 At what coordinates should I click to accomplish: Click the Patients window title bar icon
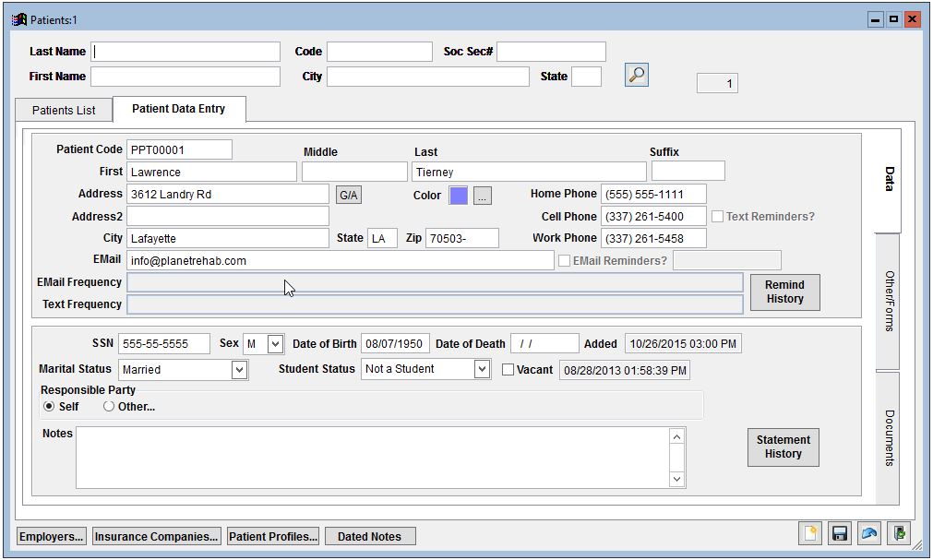click(x=18, y=19)
